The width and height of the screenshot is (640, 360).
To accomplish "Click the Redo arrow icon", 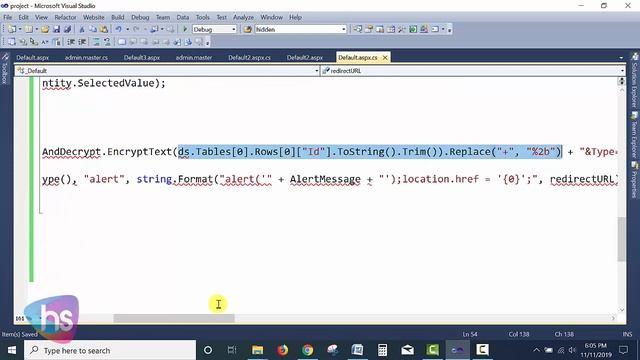I will [x=136, y=29].
